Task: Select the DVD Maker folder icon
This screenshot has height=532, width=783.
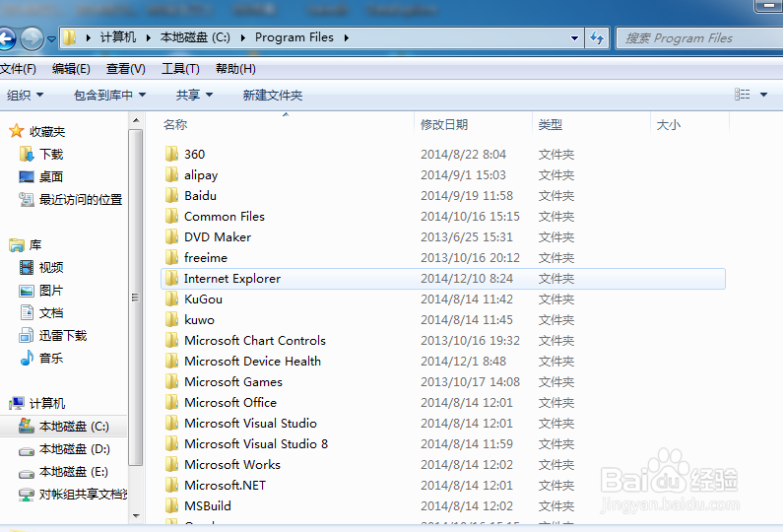Action: point(171,236)
